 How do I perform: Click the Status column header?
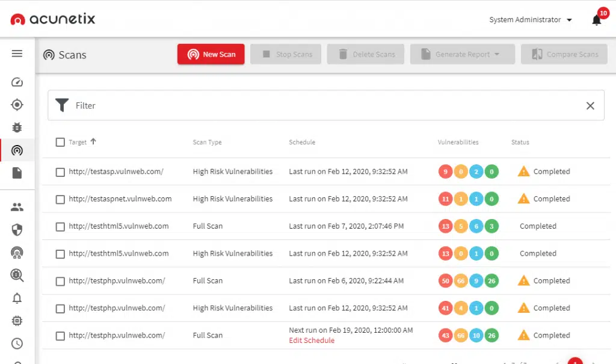point(520,142)
